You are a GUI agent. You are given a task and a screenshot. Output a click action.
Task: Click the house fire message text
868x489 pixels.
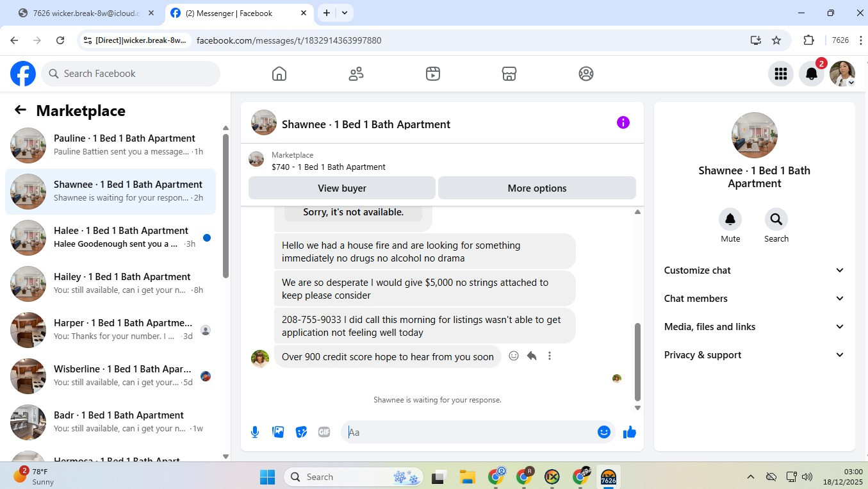(425, 252)
